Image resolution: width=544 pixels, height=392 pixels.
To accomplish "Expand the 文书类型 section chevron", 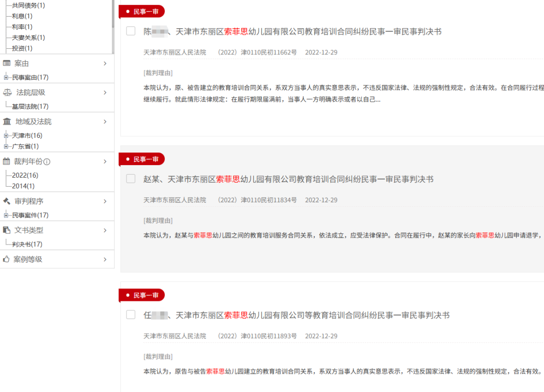I will [105, 230].
